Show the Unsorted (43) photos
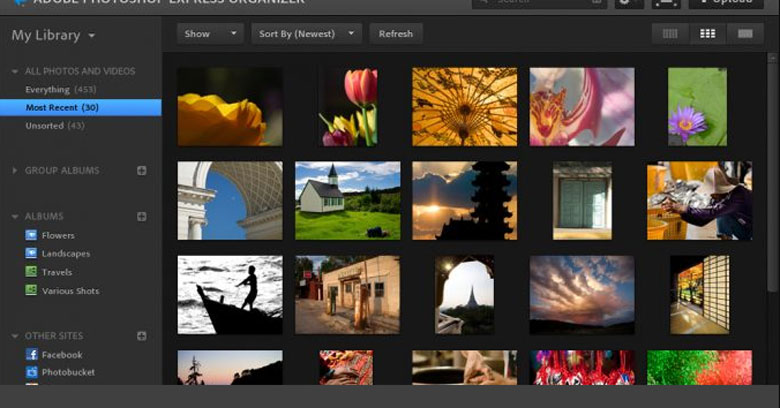 (55, 126)
